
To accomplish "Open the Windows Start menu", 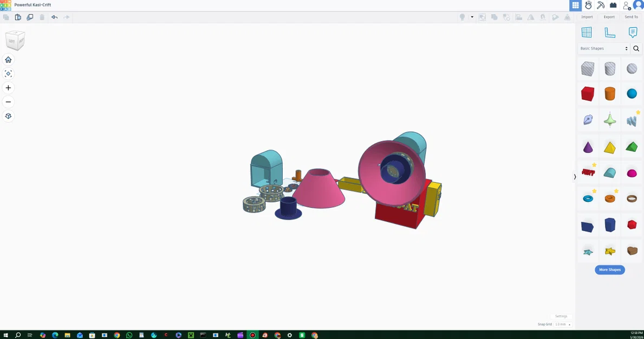I will coord(6,335).
